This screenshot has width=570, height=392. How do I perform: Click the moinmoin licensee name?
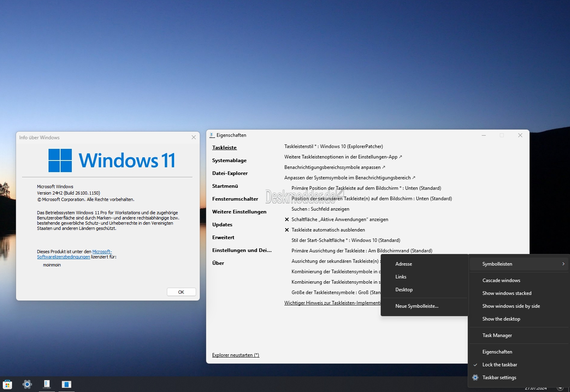pyautogui.click(x=52, y=265)
